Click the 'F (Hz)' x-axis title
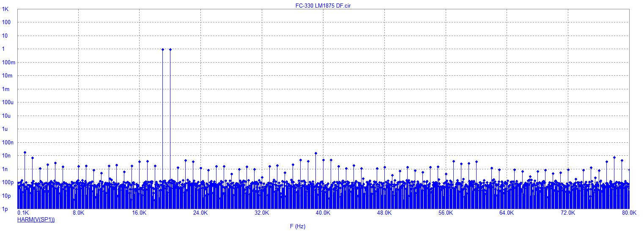The width and height of the screenshot is (644, 235). click(x=298, y=227)
